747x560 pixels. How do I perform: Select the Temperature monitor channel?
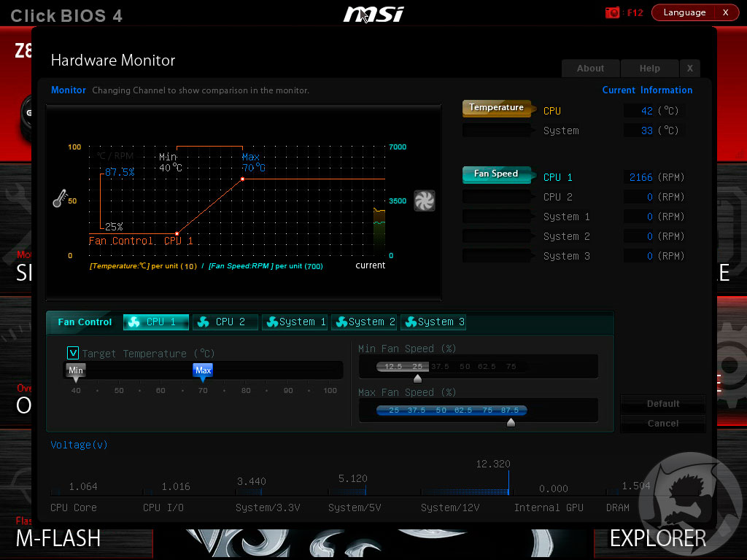497,108
